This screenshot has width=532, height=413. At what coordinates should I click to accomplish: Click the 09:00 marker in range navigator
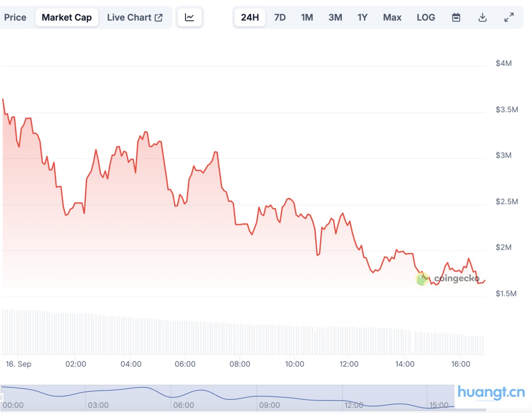(269, 405)
